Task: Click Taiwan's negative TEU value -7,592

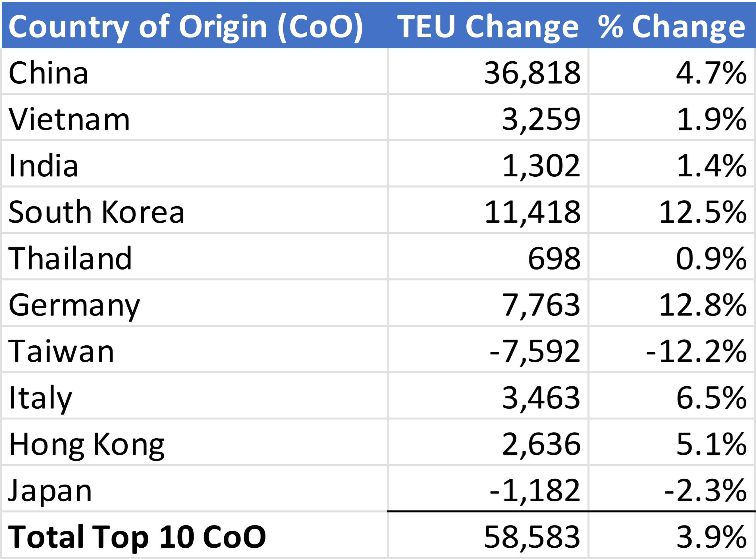Action: tap(535, 351)
